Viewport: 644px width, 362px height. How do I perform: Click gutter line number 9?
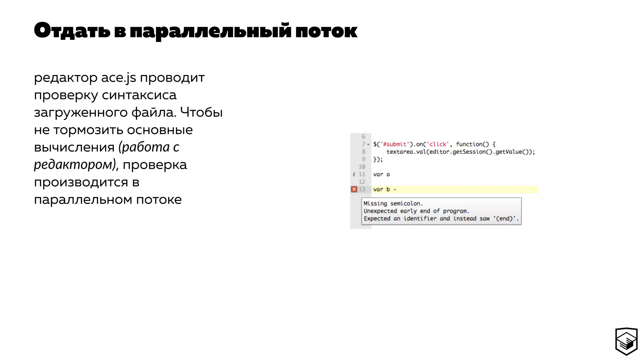click(x=364, y=159)
